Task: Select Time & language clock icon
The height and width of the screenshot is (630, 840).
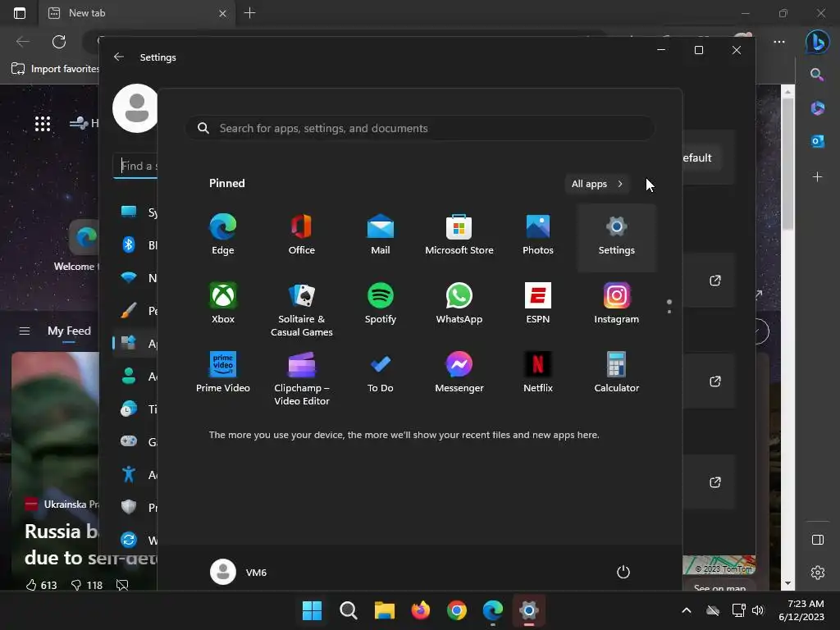Action: coord(135,409)
